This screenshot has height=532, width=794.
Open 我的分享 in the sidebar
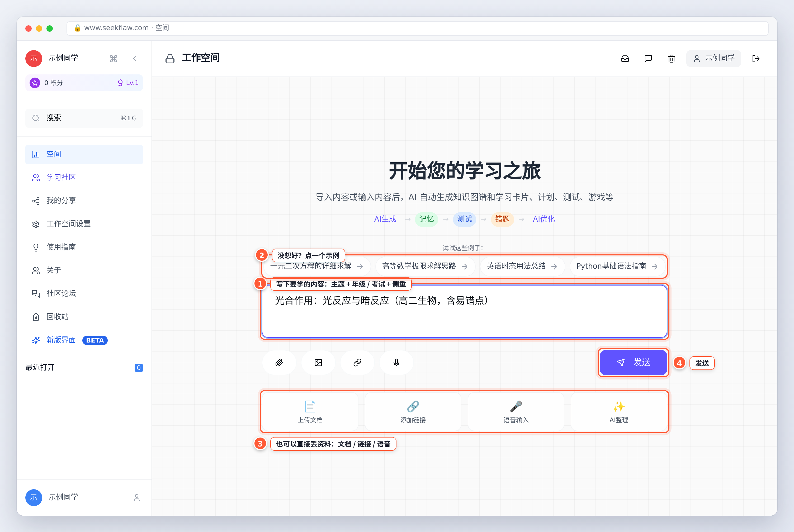tap(84, 201)
